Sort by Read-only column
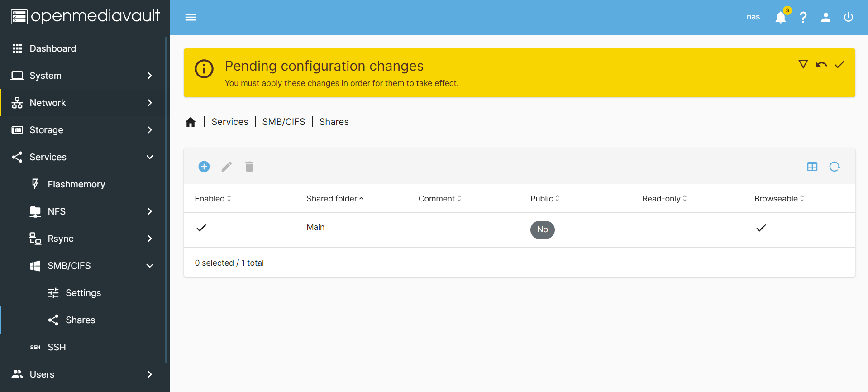Image resolution: width=868 pixels, height=392 pixels. [x=665, y=198]
